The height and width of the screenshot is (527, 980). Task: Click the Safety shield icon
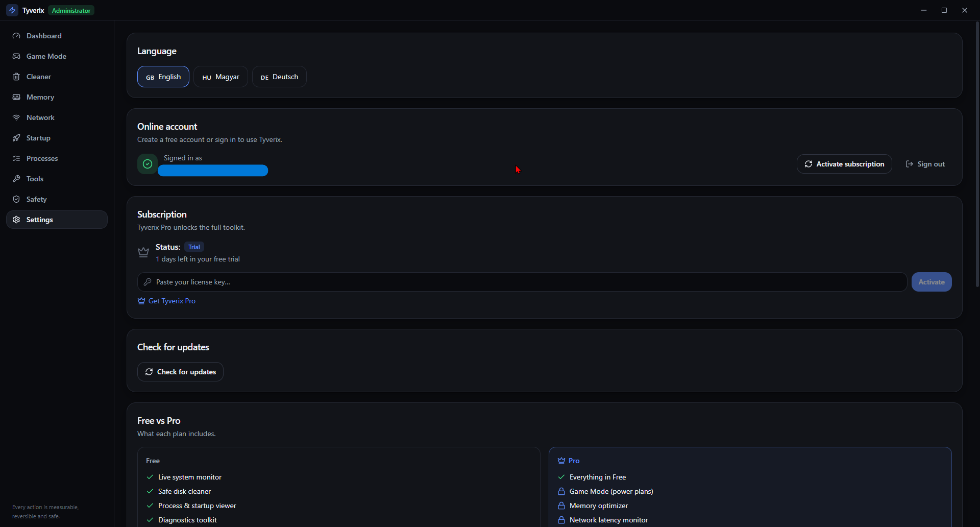[16, 199]
